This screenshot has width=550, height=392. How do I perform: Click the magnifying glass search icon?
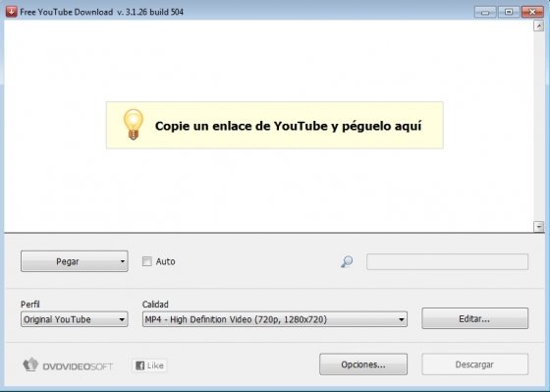(347, 261)
